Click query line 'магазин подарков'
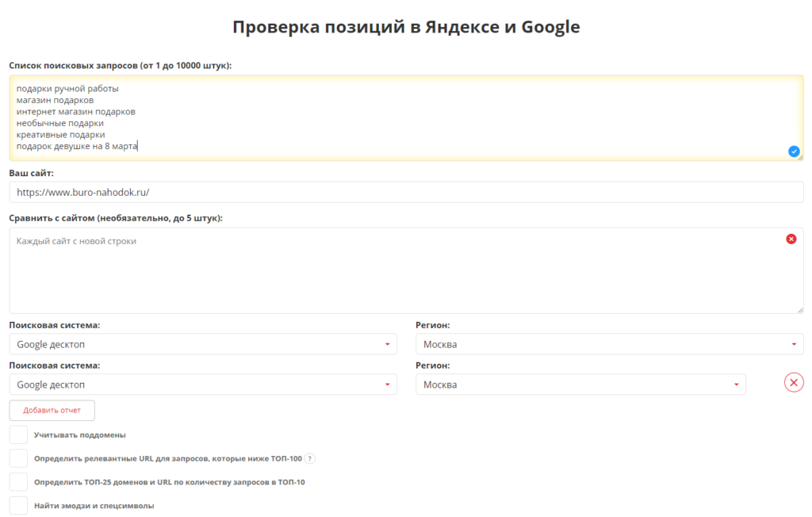The height and width of the screenshot is (517, 812). click(55, 100)
